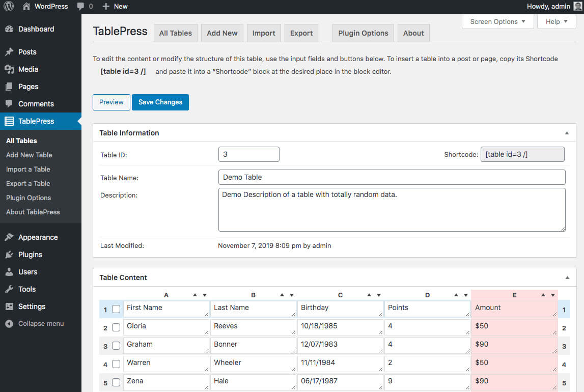Screen dimensions: 584x392
Task: Click the Comments bubble icon in sidebar
Action: pyautogui.click(x=9, y=104)
